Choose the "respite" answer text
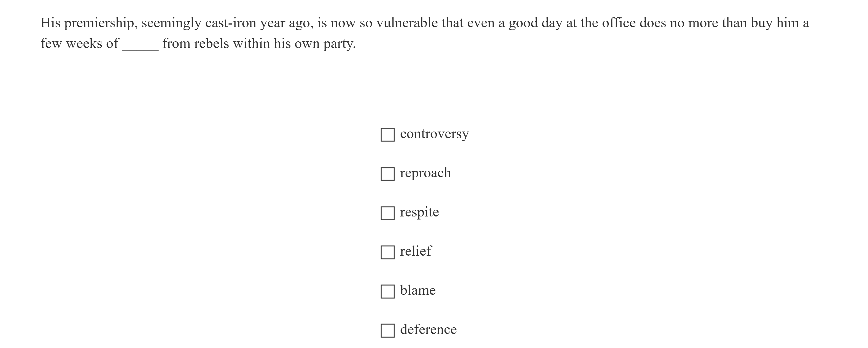Image resolution: width=868 pixels, height=348 pixels. 419,212
